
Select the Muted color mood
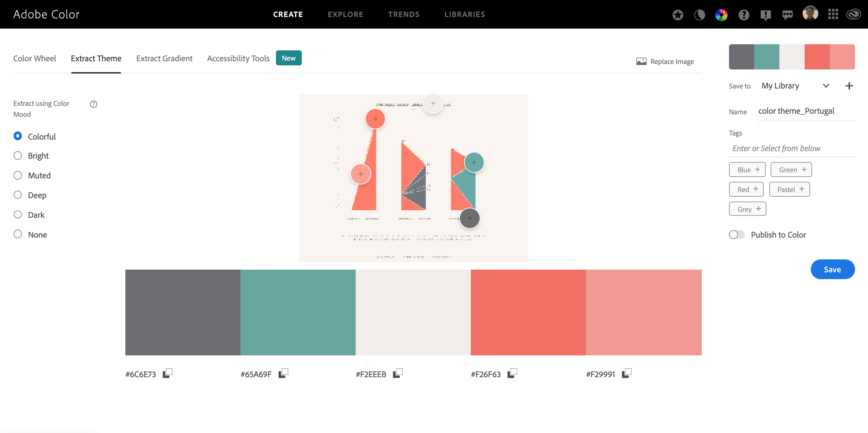[18, 175]
